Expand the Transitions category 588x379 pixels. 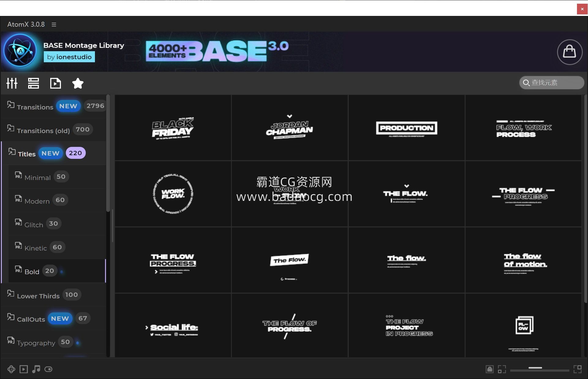54,106
